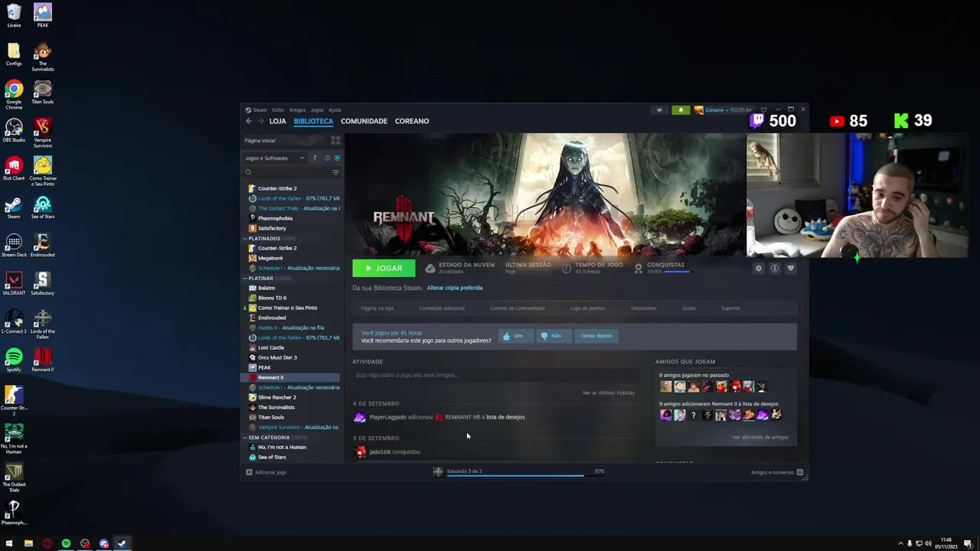Select Satisfactory in the library list
980x551 pixels.
tap(272, 228)
